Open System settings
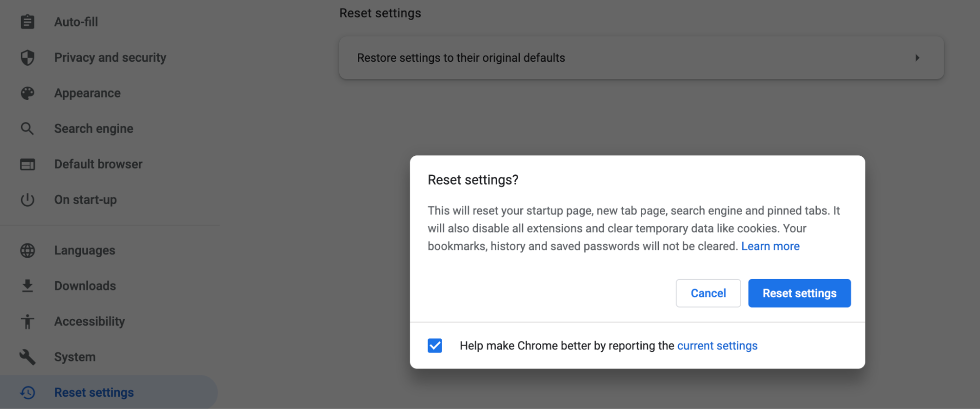Image resolution: width=980 pixels, height=409 pixels. pyautogui.click(x=75, y=357)
